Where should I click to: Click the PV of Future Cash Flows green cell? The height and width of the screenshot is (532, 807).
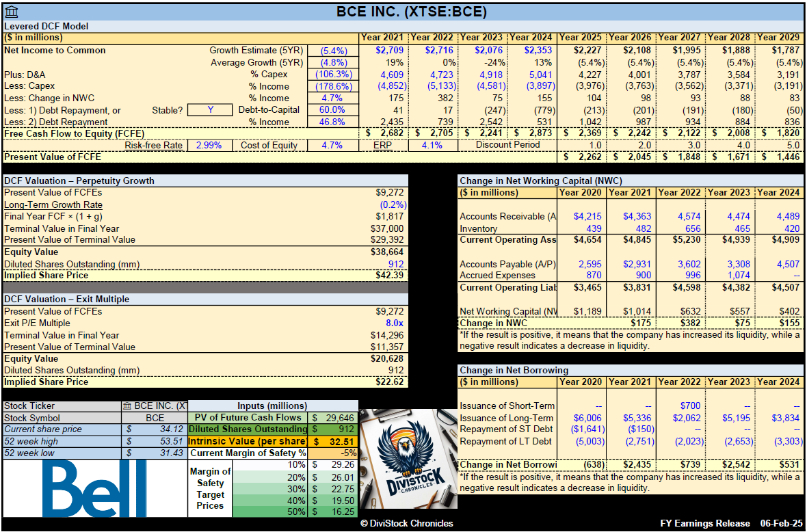(x=334, y=418)
